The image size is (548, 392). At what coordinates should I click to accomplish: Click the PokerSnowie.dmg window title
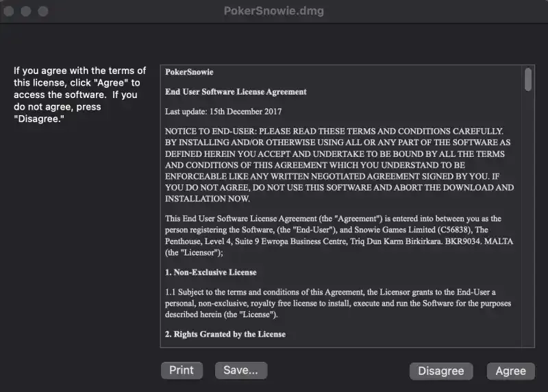click(273, 11)
